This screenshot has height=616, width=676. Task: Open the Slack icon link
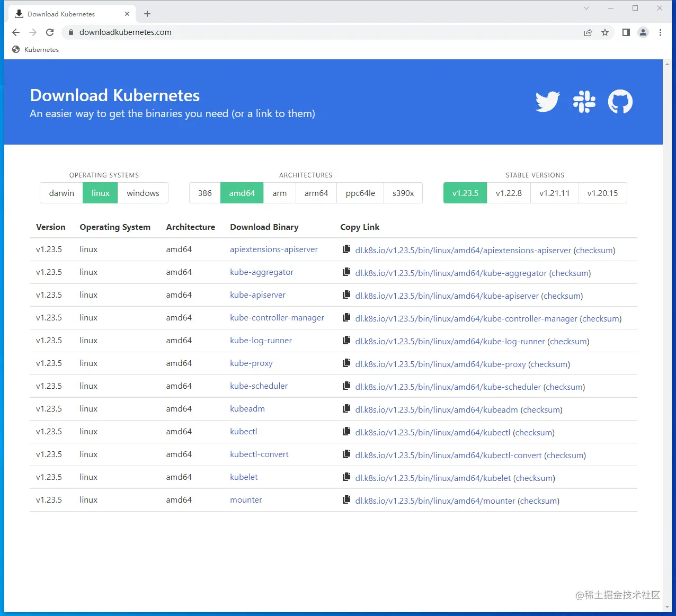pyautogui.click(x=584, y=102)
